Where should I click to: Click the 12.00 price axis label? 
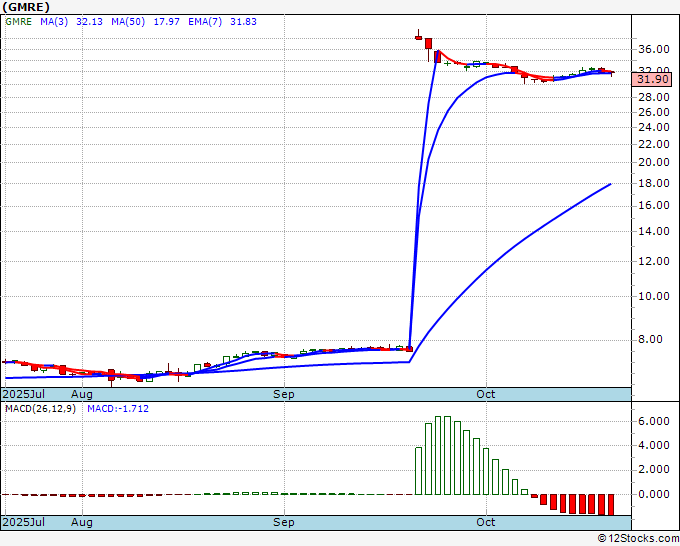click(654, 261)
